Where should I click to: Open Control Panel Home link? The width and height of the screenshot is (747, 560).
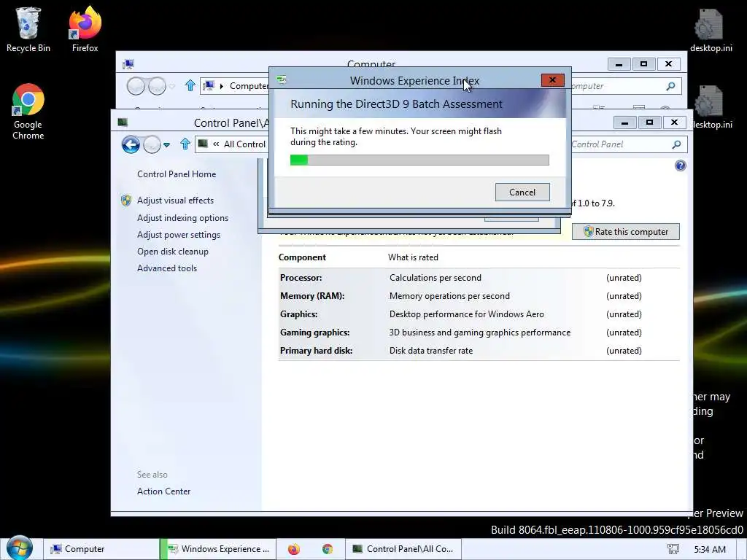click(177, 174)
